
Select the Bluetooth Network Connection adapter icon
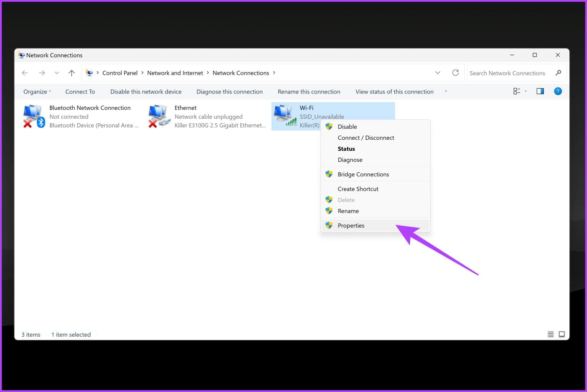click(34, 115)
